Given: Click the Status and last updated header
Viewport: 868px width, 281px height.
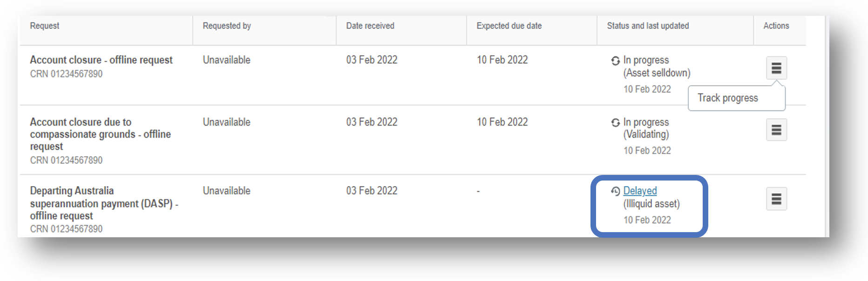Looking at the screenshot, I should [x=648, y=26].
